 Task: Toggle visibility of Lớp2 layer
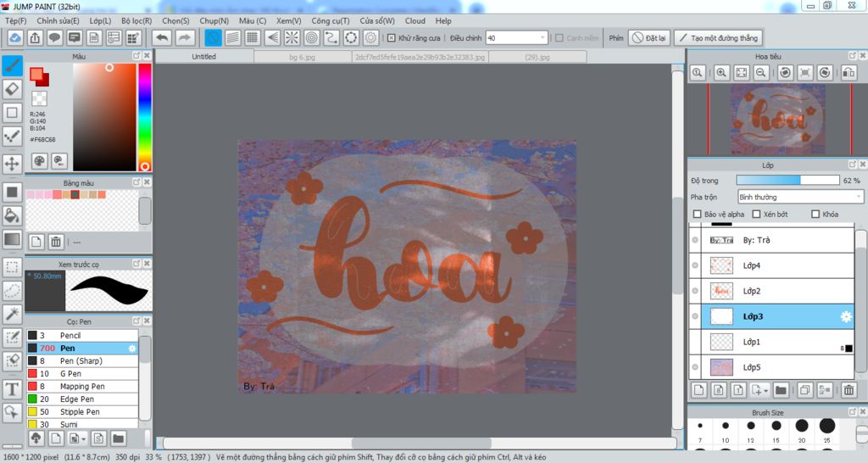coord(695,291)
